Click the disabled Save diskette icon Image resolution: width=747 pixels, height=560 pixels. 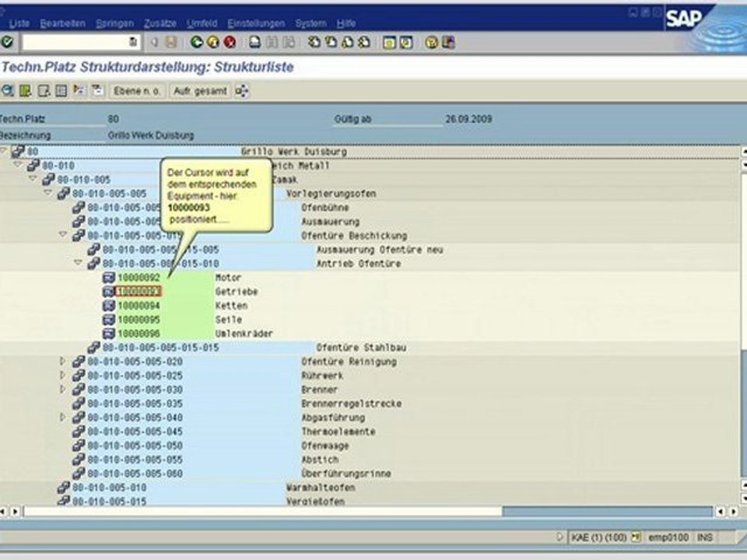point(170,42)
